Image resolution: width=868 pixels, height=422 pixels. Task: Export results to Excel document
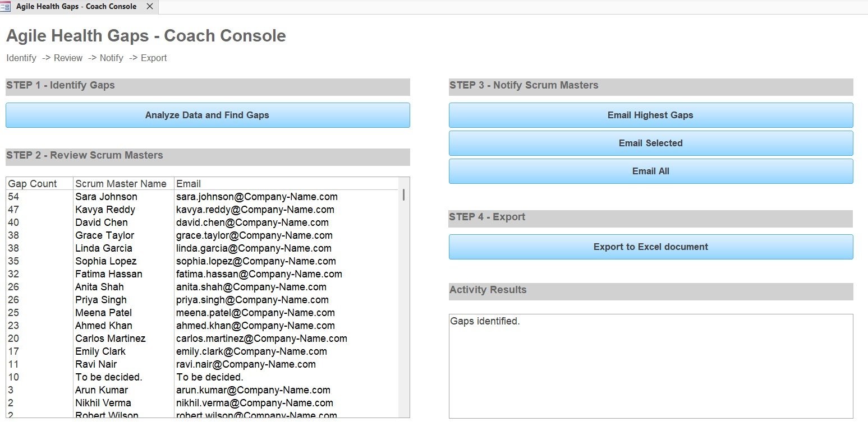click(x=651, y=247)
